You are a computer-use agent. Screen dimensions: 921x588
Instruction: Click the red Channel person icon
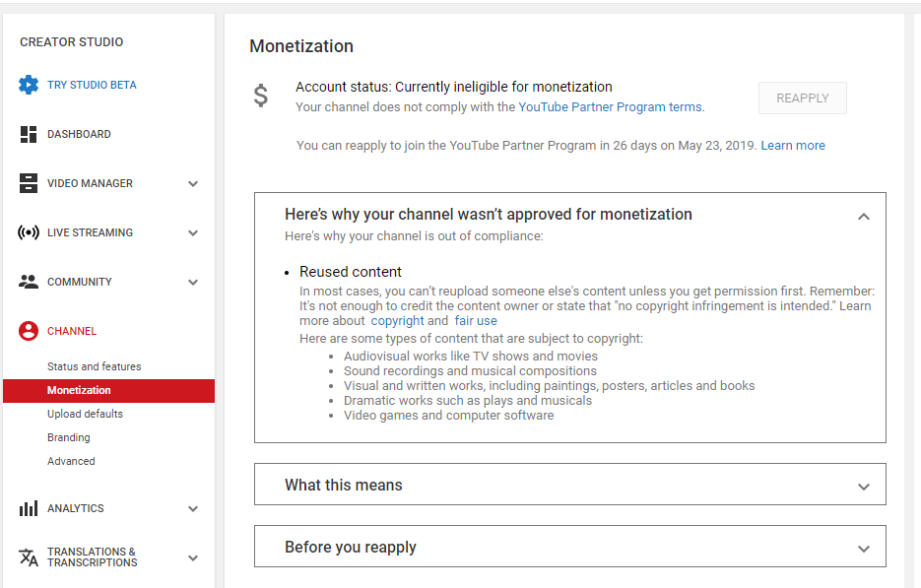(29, 331)
